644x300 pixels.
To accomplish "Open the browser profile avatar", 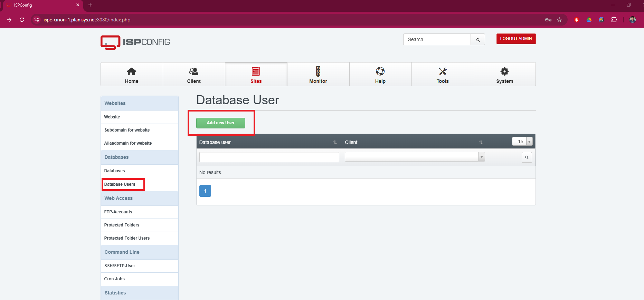I will coord(633,20).
